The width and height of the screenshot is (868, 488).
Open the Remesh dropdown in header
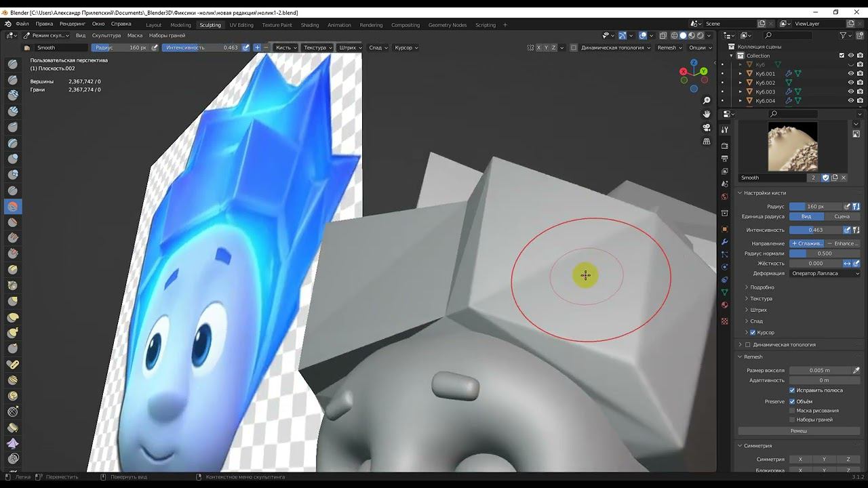pos(669,47)
